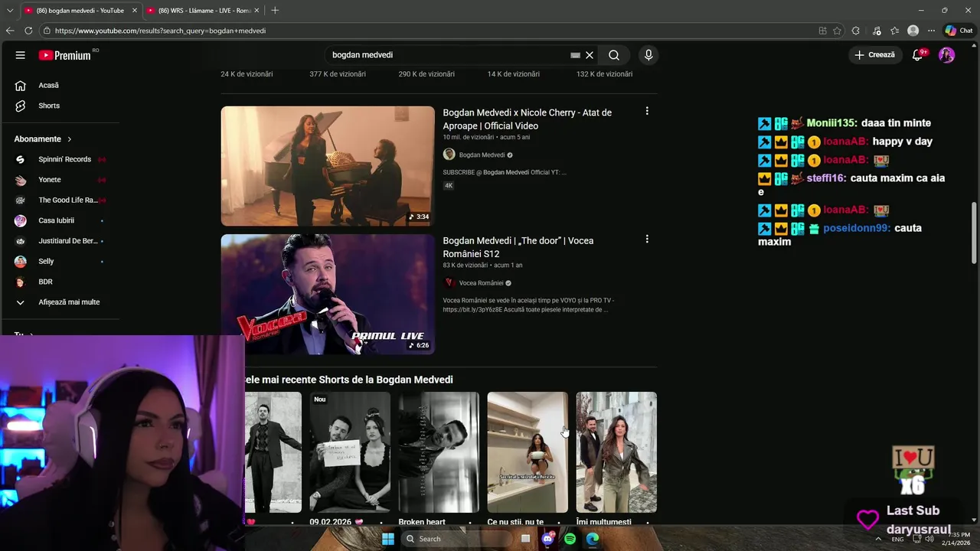Open the on-screen keyboard icon in search box
Viewport: 980px width, 551px height.
(x=575, y=55)
